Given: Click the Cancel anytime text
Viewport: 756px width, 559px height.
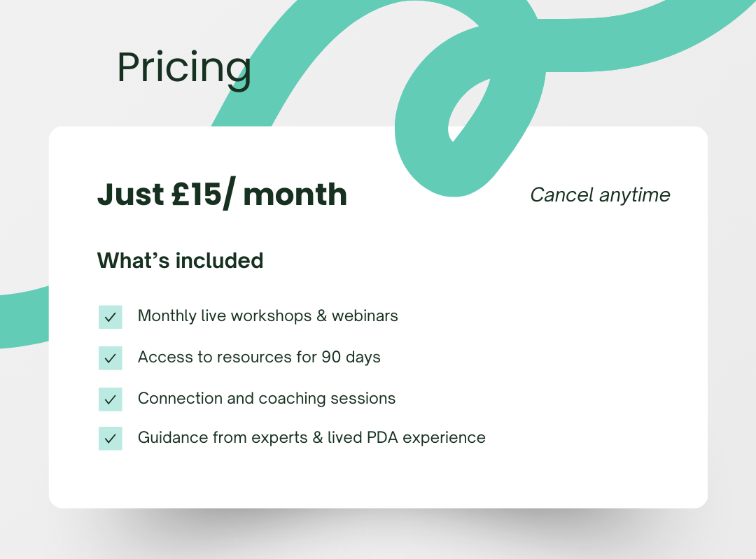Looking at the screenshot, I should [600, 194].
